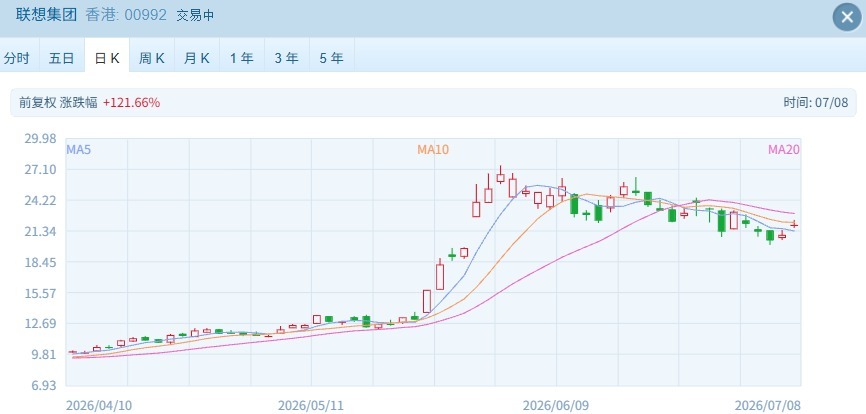
Task: Click the 21.34 price axis label
Action: click(x=40, y=231)
